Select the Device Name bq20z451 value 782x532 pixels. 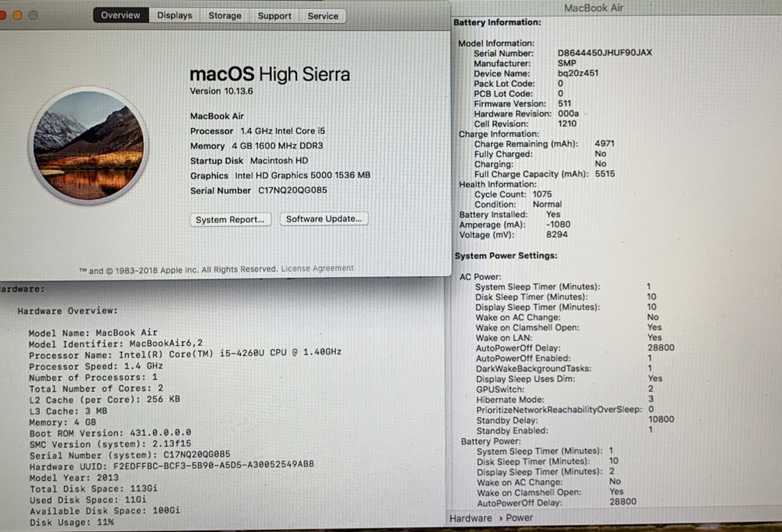578,73
